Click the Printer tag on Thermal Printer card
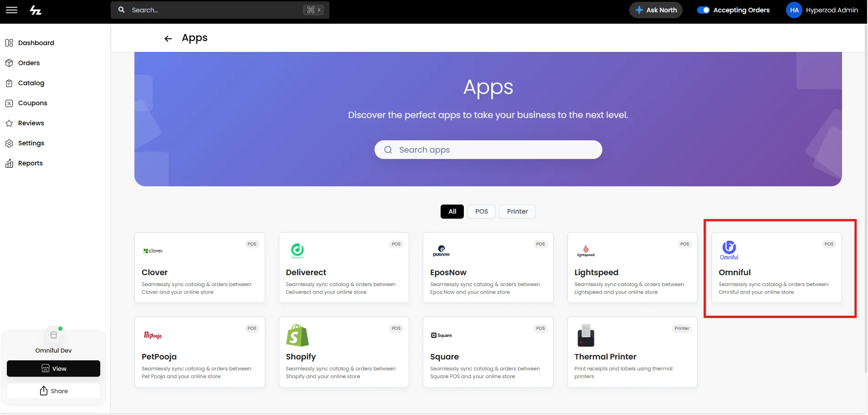Image resolution: width=868 pixels, height=415 pixels. [682, 328]
